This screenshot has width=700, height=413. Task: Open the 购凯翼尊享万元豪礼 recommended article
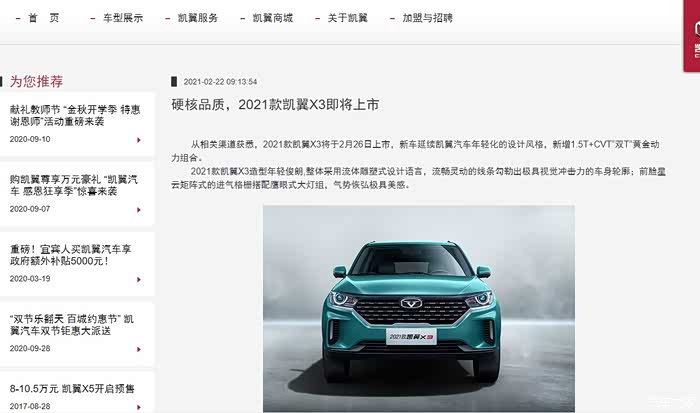point(74,185)
